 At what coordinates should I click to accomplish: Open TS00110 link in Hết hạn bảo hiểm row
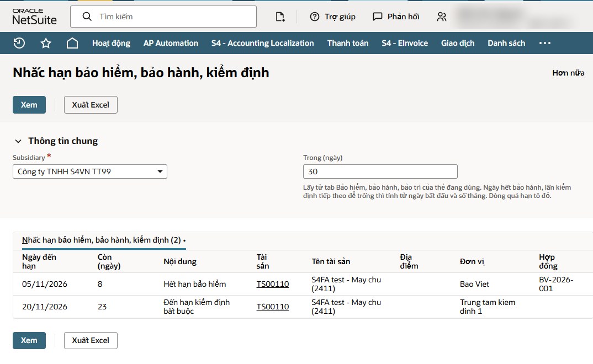coord(273,284)
